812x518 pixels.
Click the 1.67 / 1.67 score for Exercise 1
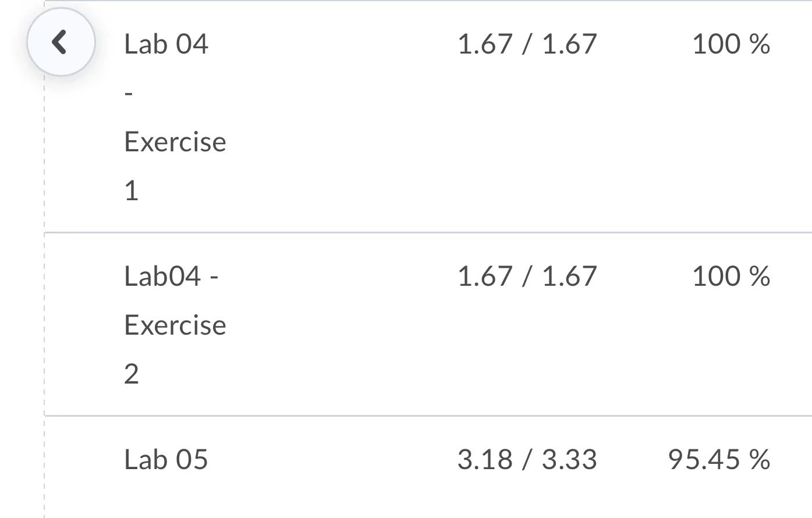[527, 44]
